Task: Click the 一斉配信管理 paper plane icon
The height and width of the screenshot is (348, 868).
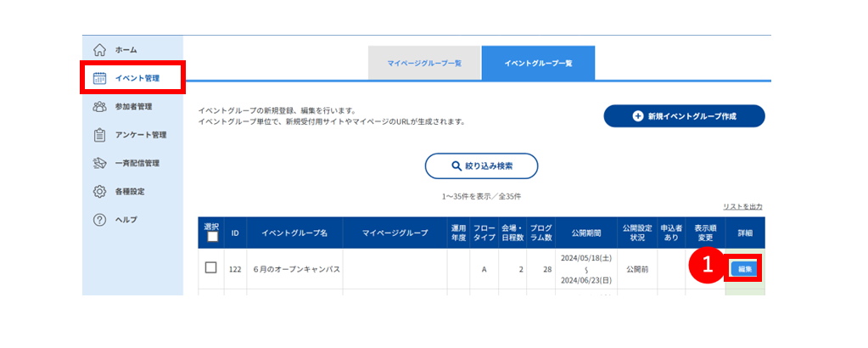Action: tap(99, 163)
